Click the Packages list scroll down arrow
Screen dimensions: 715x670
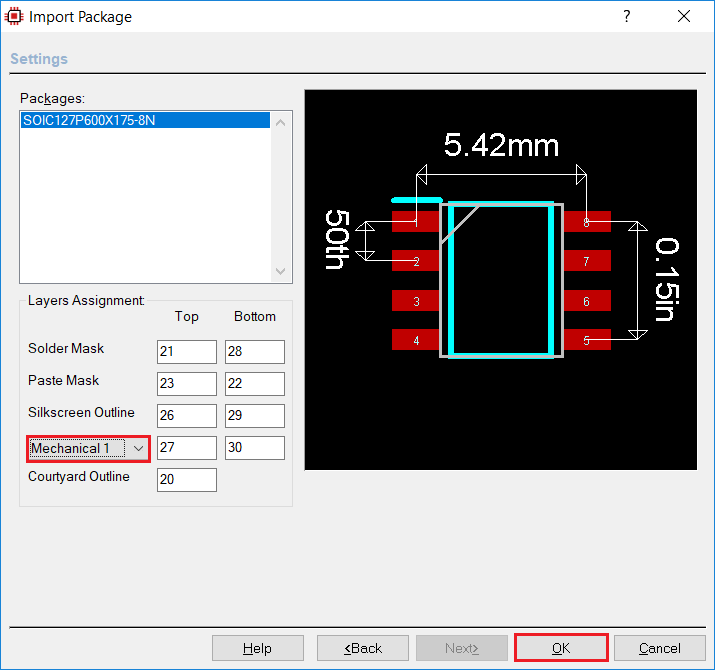(280, 271)
